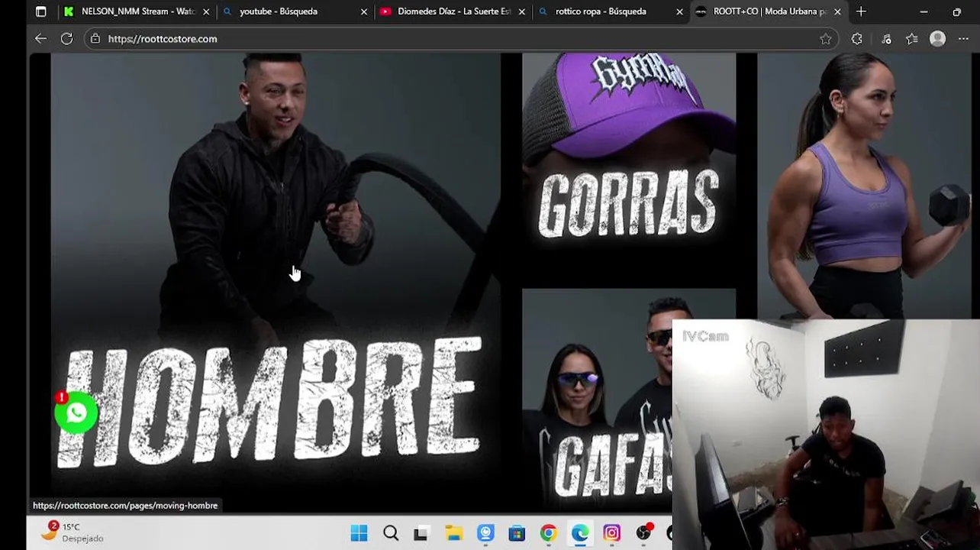Close the Diomedes Díaz tab
The height and width of the screenshot is (550, 980).
tap(522, 11)
